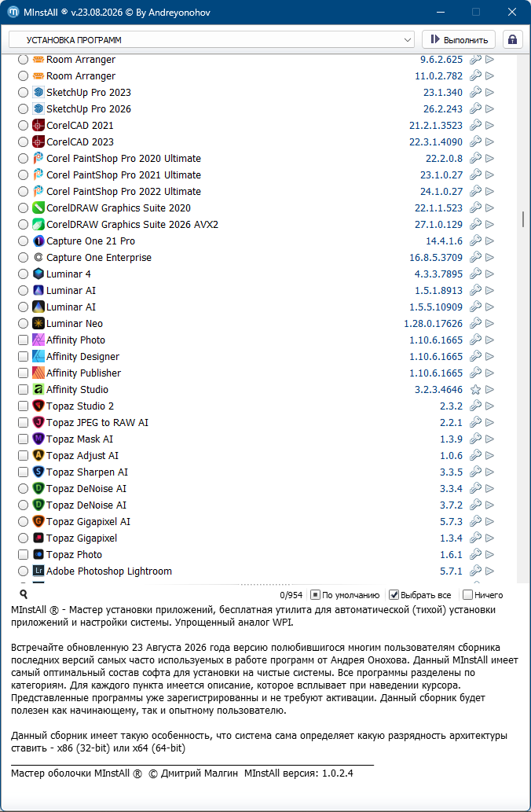Click the key icon for Topaz Sharpen AI

click(476, 472)
